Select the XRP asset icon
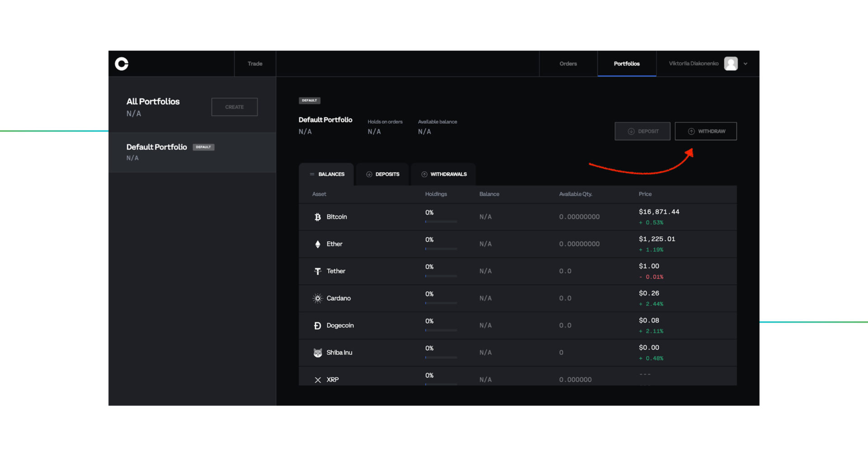This screenshot has width=868, height=456. (318, 379)
